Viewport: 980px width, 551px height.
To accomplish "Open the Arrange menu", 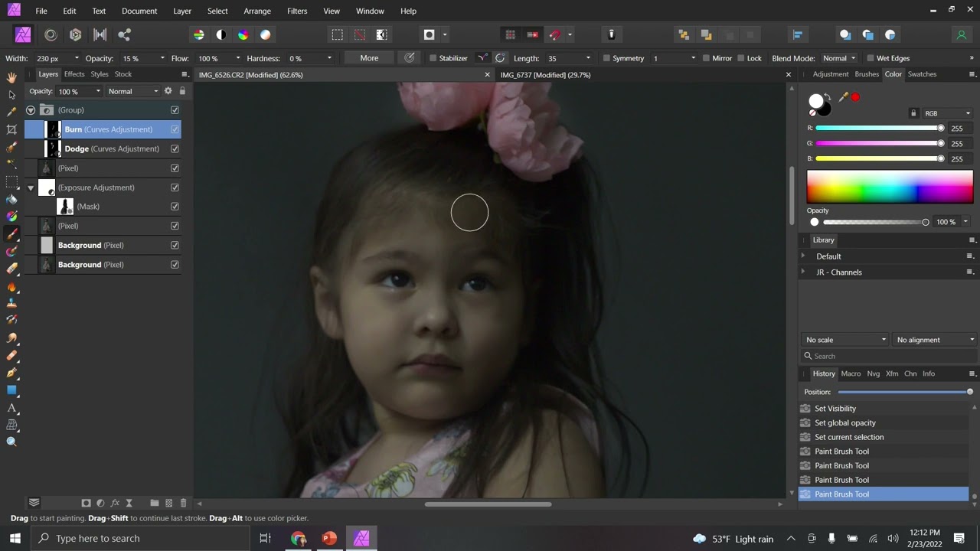I will pos(257,11).
